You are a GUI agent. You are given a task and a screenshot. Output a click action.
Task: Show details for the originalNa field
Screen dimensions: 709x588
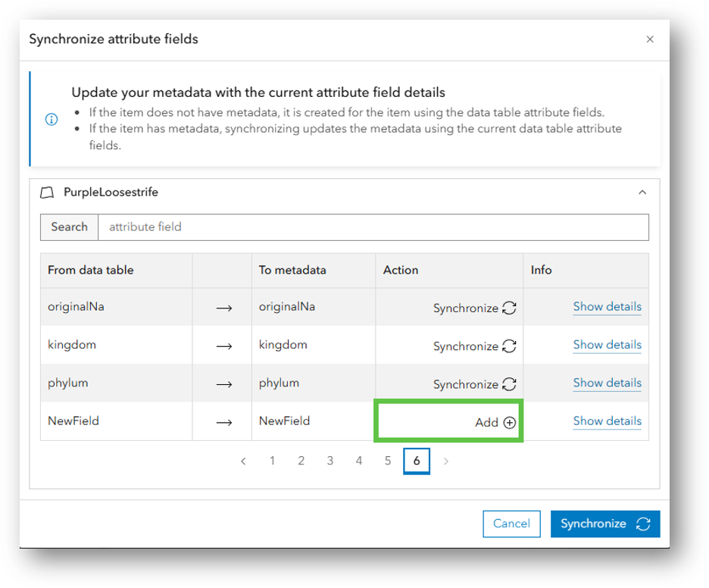[x=607, y=307]
